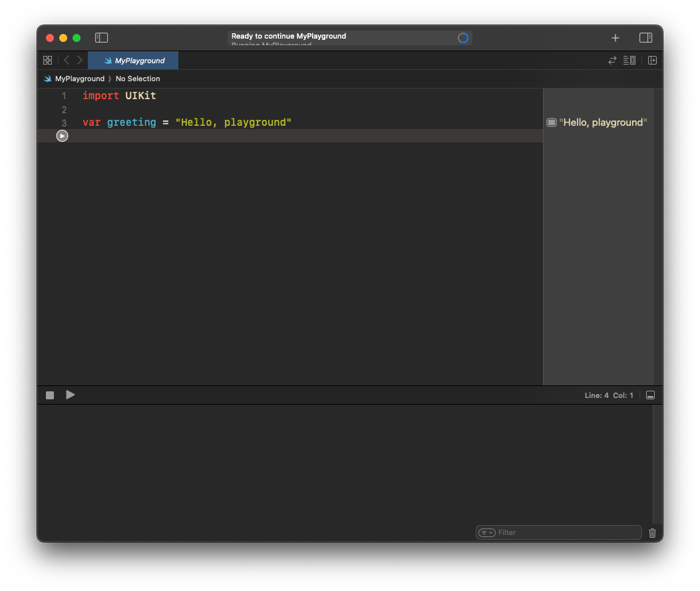
Task: Add a new editor on right
Action: (652, 61)
